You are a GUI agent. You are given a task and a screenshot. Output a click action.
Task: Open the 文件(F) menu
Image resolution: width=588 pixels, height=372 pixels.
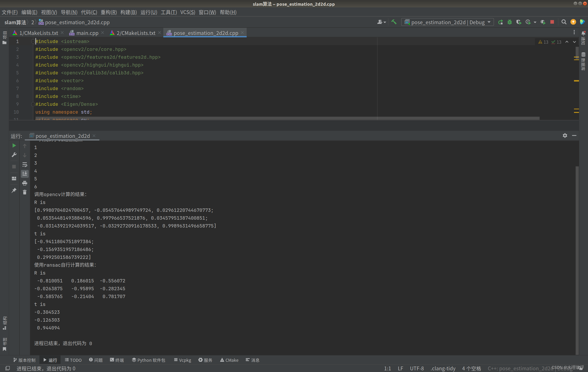click(x=10, y=12)
